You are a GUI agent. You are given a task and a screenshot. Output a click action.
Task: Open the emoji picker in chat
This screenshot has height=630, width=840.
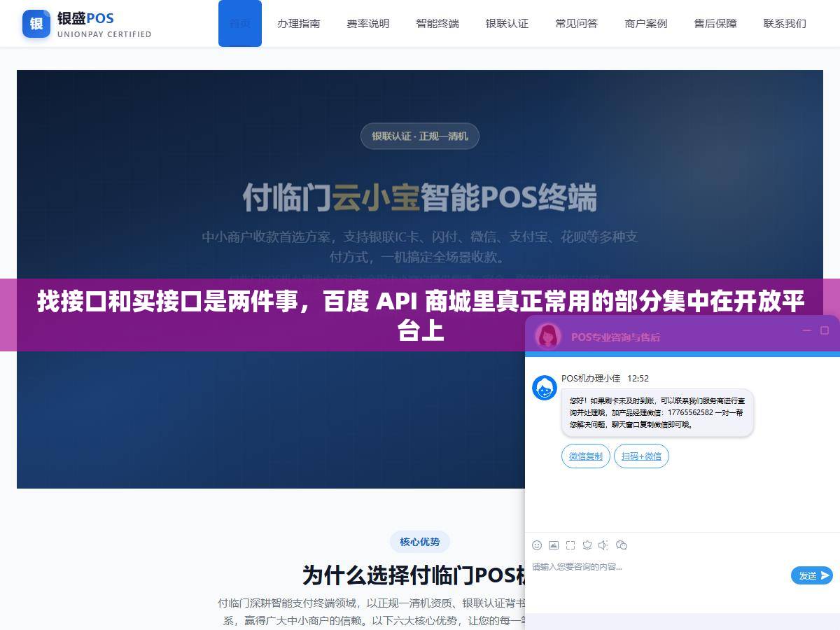[537, 545]
